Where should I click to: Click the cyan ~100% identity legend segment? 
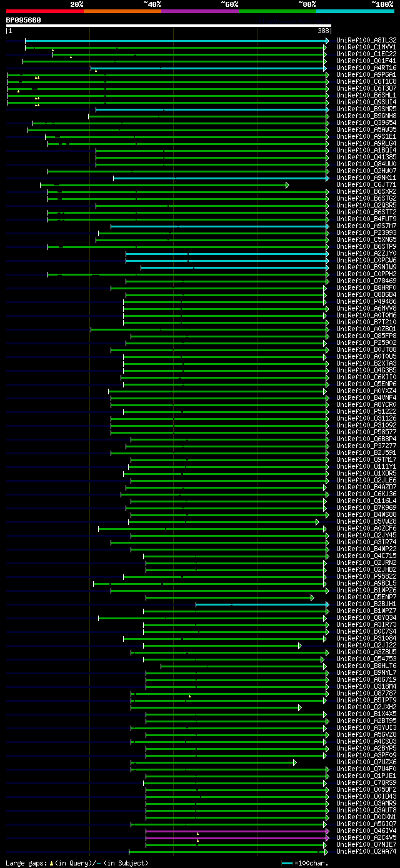(x=354, y=11)
